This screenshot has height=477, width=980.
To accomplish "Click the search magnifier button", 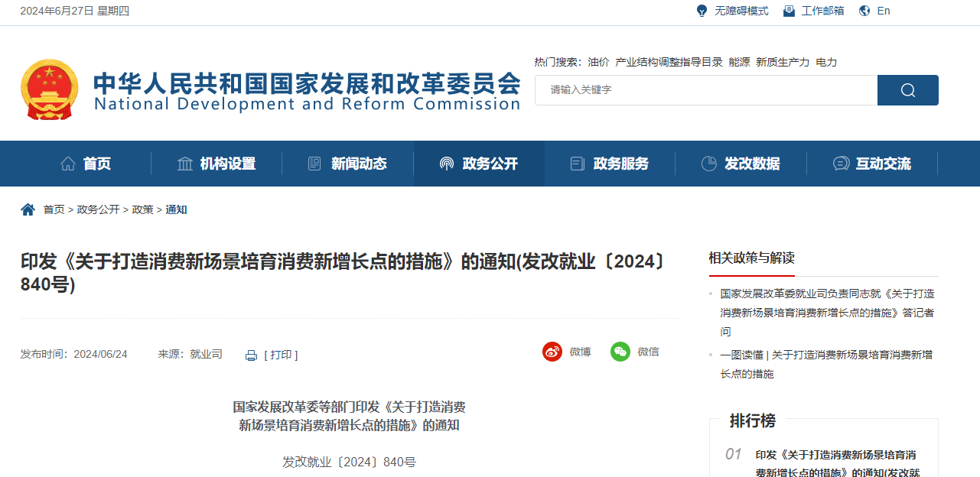I will pos(907,90).
